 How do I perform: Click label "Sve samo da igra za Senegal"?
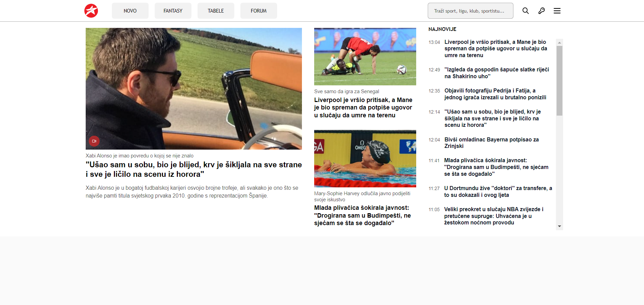(346, 91)
